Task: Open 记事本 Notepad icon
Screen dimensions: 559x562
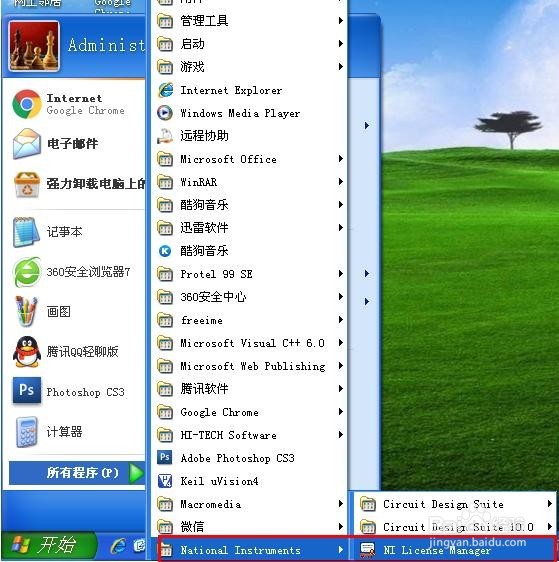Action: 26,232
